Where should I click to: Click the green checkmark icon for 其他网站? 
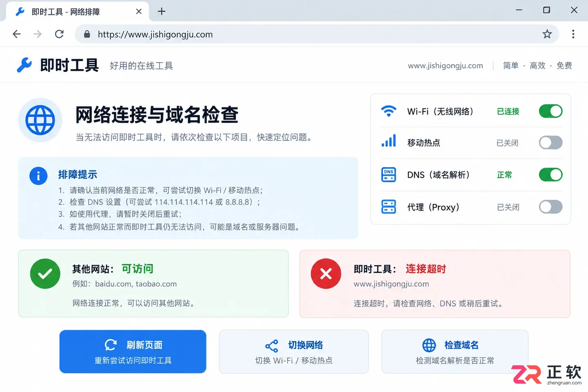45,274
